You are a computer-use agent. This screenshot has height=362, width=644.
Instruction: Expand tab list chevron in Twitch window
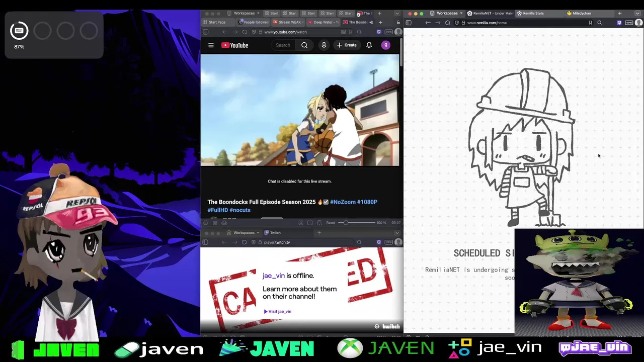[x=397, y=233]
